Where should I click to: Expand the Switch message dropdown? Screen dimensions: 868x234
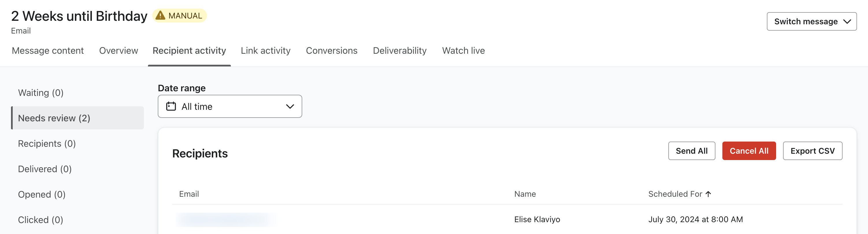(x=811, y=22)
